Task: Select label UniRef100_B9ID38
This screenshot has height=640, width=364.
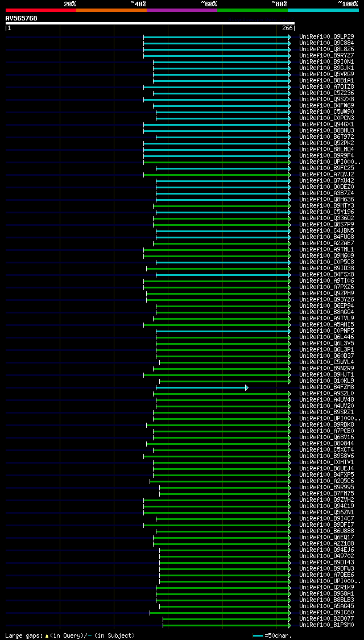Action: click(326, 269)
